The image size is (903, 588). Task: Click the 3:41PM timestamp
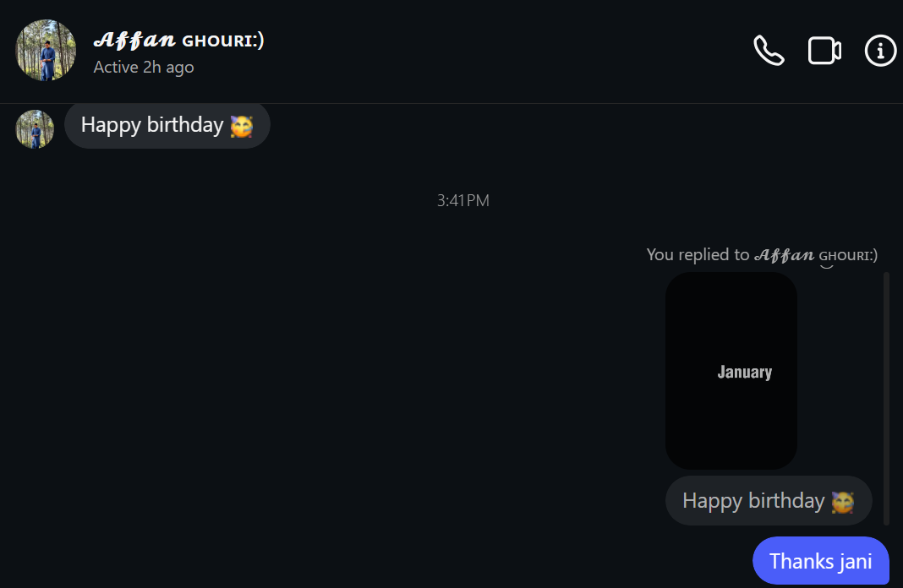[x=463, y=201]
